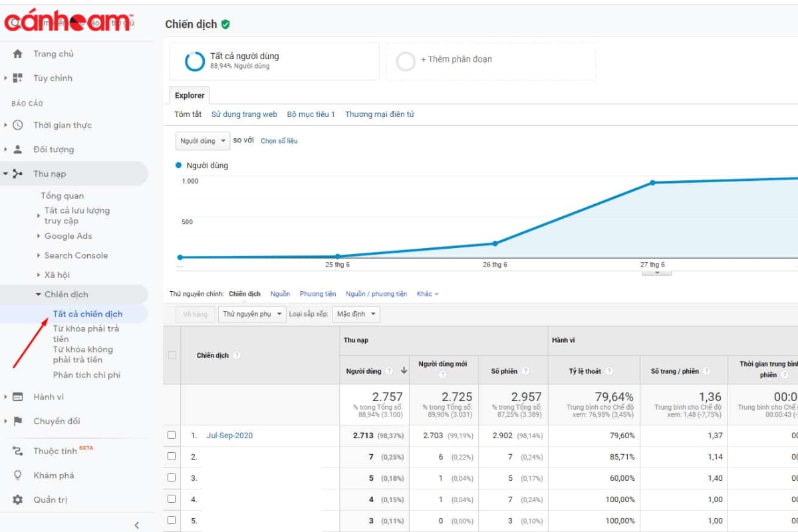Open the Khác dimension dropdown

(428, 294)
